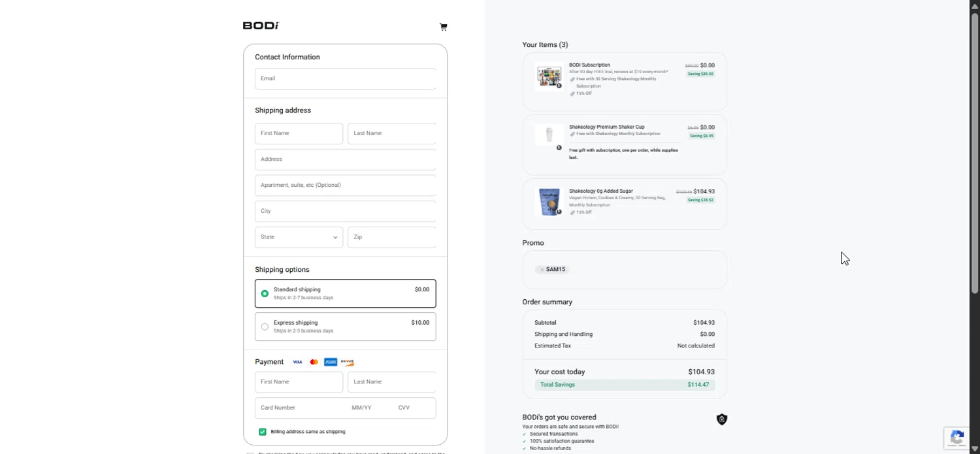Click the Zip input field

392,237
